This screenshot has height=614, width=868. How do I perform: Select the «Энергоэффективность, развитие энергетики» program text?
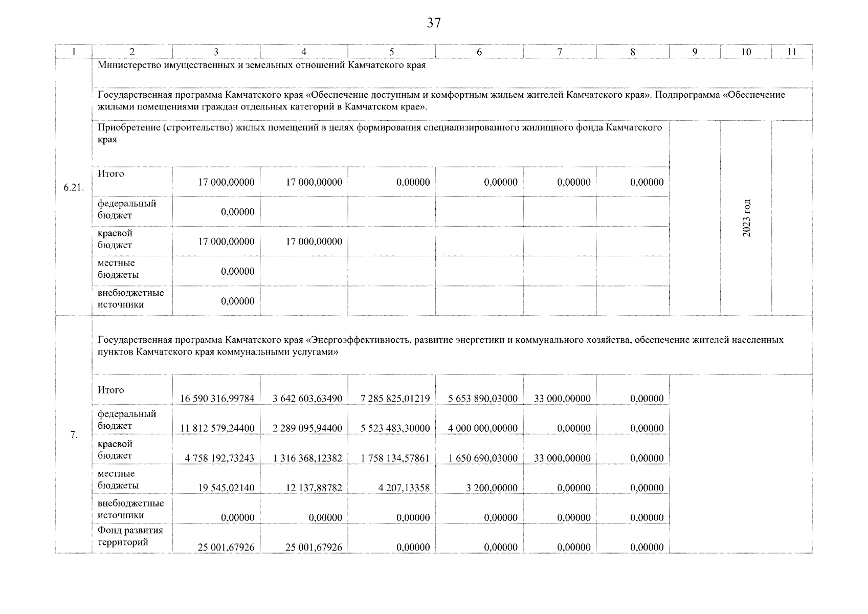click(x=440, y=346)
